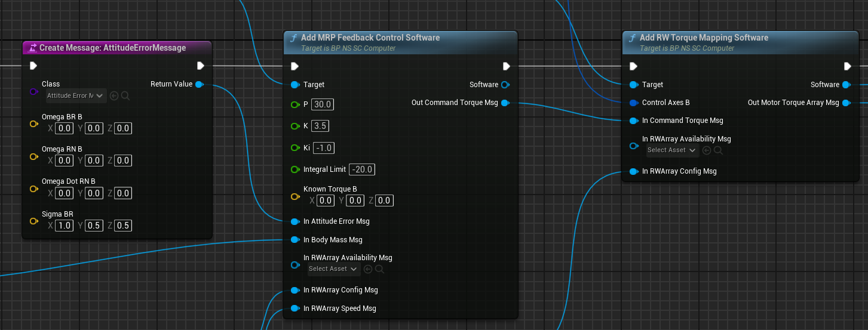Click the Sigma BR X value field
This screenshot has width=868, height=330.
click(x=64, y=226)
